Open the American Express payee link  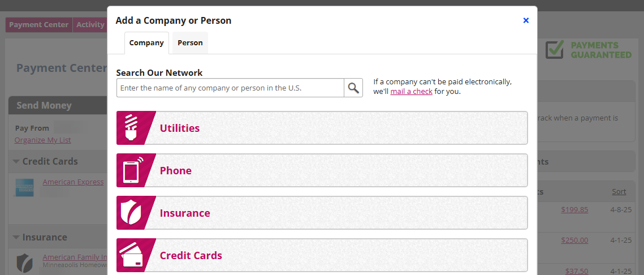[x=73, y=182]
